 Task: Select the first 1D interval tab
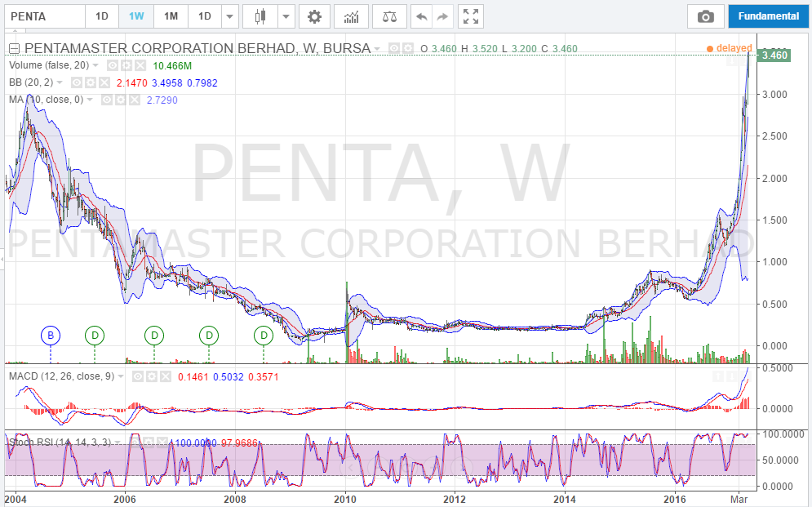pyautogui.click(x=102, y=16)
